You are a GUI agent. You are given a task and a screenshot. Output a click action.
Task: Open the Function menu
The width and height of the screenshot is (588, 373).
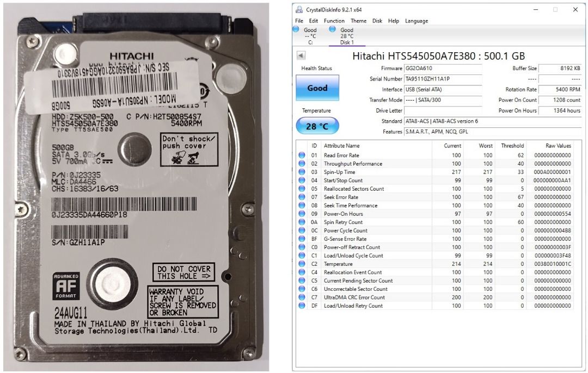point(334,21)
